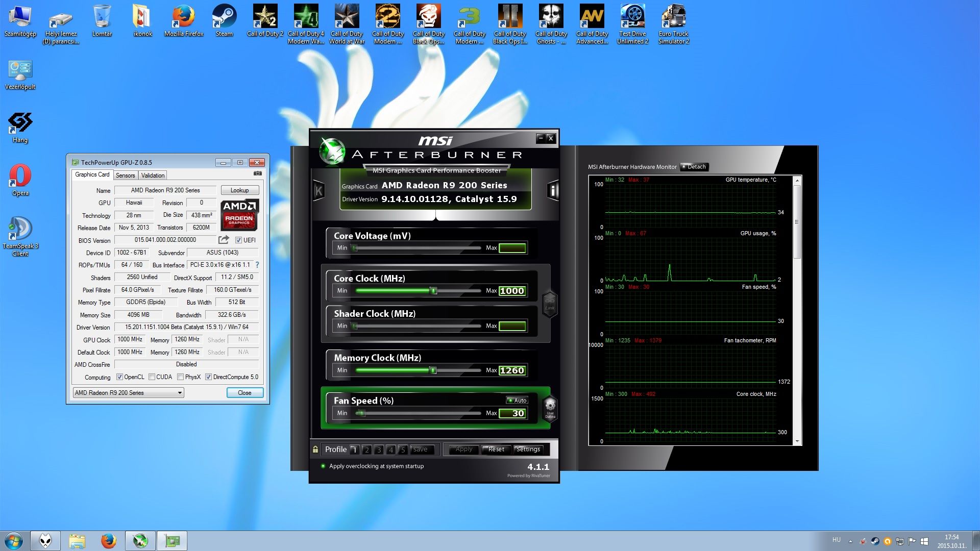Click Afterburner Reset button
Viewport: 980px width, 551px height.
click(x=496, y=449)
